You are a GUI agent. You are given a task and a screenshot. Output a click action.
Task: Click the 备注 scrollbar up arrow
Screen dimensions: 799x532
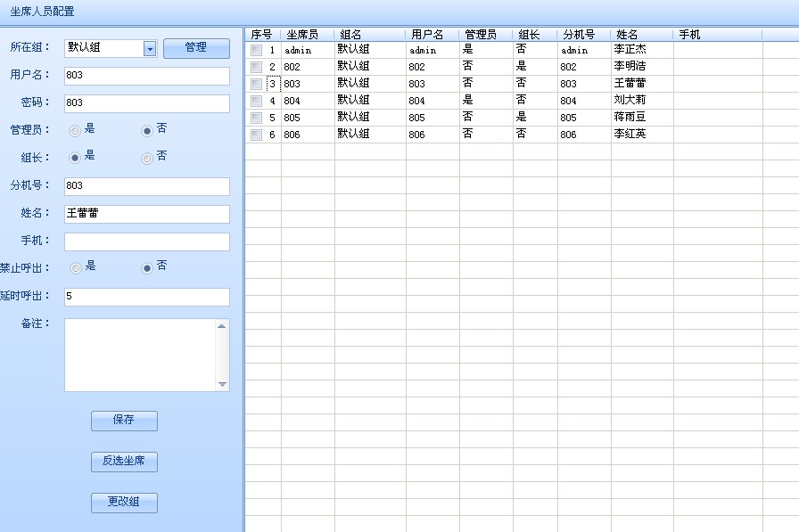click(x=222, y=326)
